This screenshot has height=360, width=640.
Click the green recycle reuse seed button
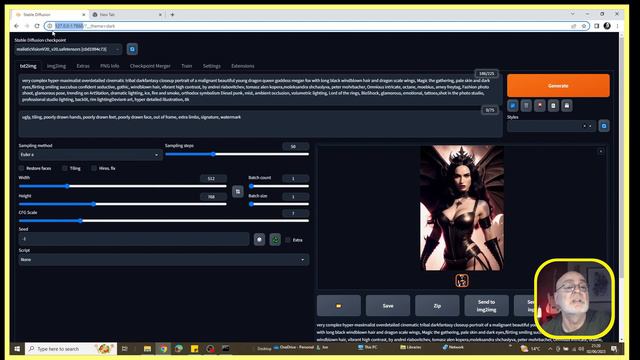[276, 240]
